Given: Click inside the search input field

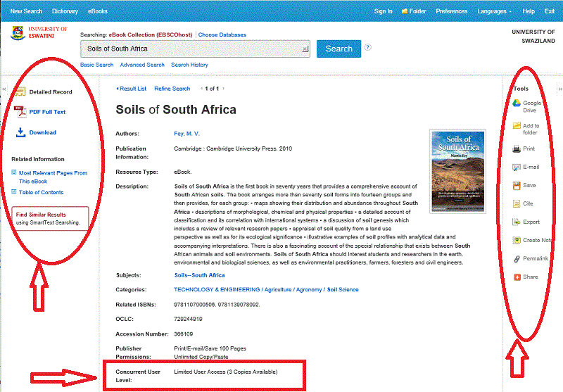Looking at the screenshot, I should (195, 49).
